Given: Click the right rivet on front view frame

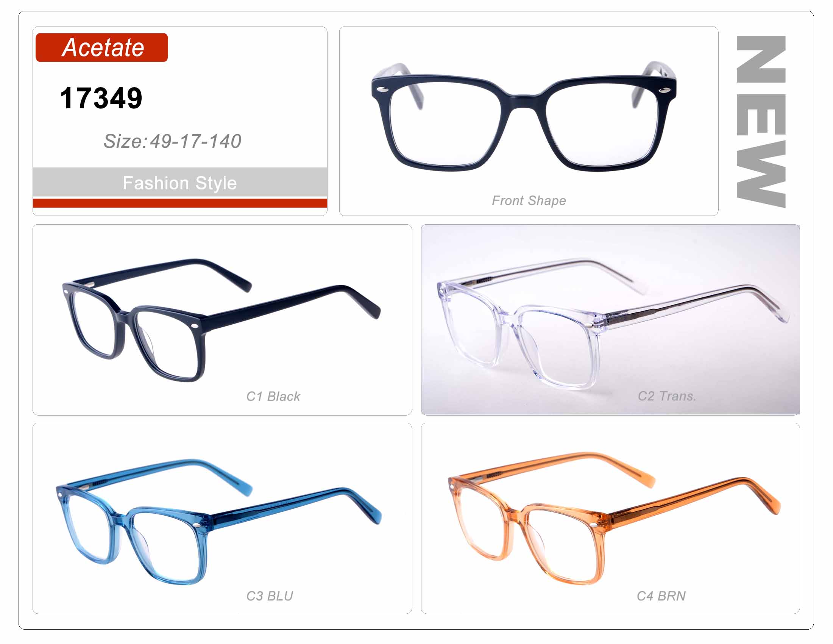Looking at the screenshot, I should pyautogui.click(x=665, y=91).
